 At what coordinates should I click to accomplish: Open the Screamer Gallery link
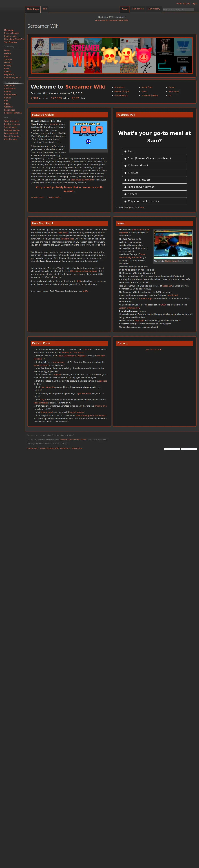150,95
